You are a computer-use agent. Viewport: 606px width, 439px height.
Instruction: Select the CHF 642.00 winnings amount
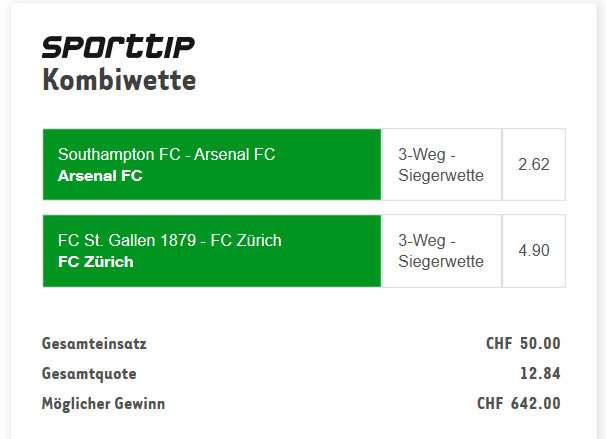(519, 403)
